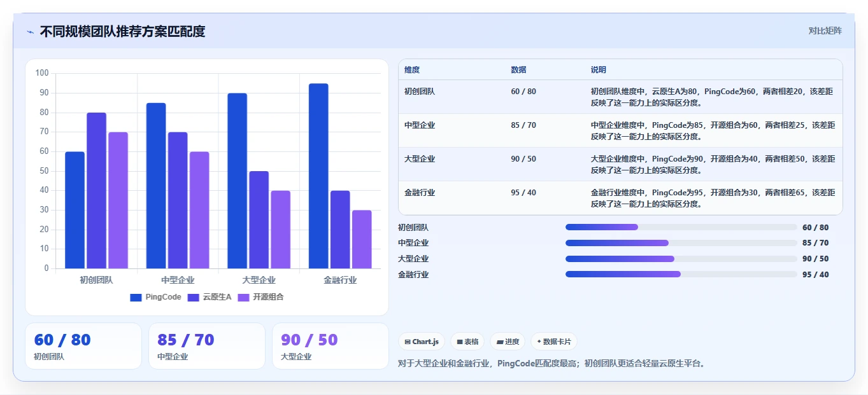Screen dimensions: 868x395
Task: Click the 说明 table column header
Action: (x=599, y=70)
